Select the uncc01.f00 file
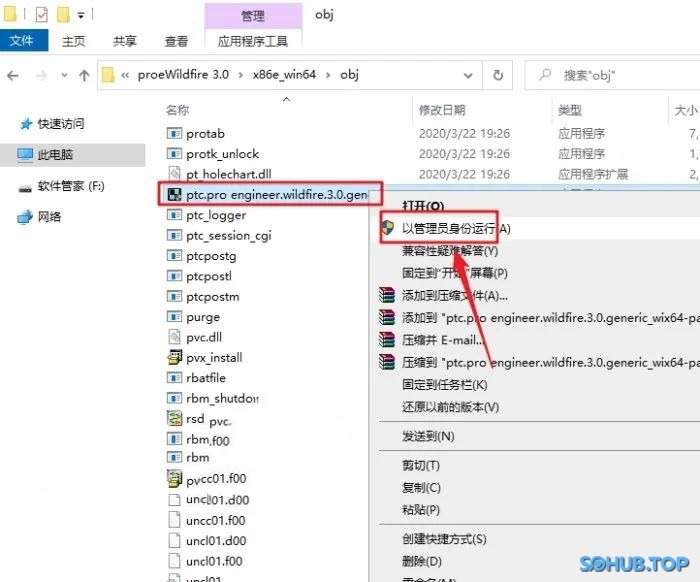 pyautogui.click(x=216, y=520)
